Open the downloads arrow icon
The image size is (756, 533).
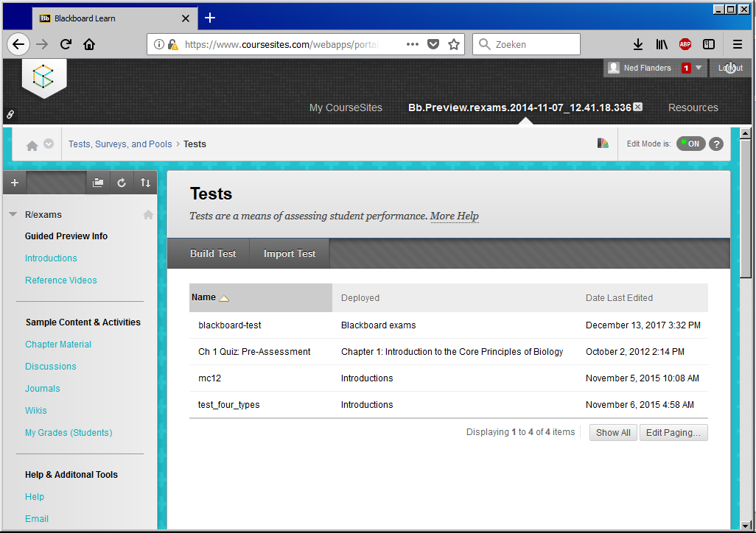pyautogui.click(x=638, y=44)
